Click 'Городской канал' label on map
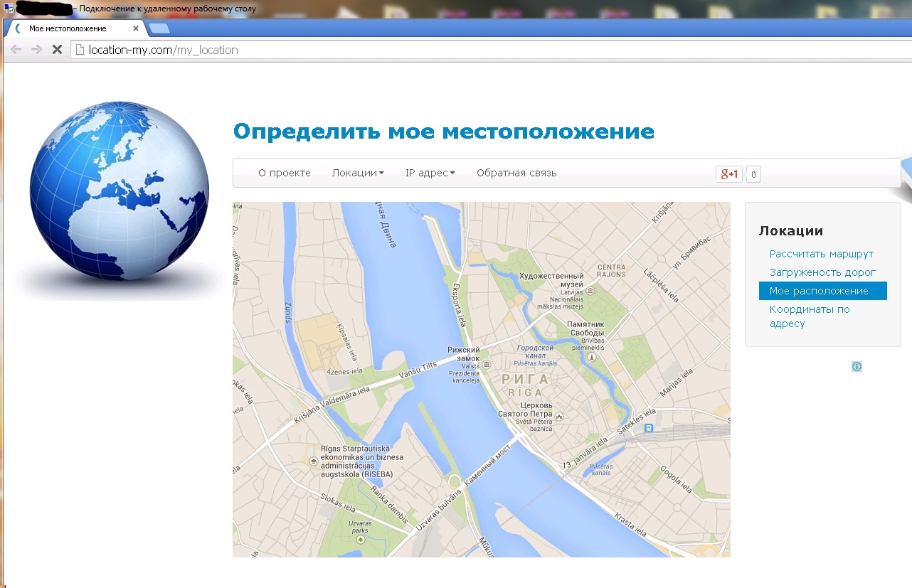Viewport: 912px width, 588px height. tap(535, 352)
